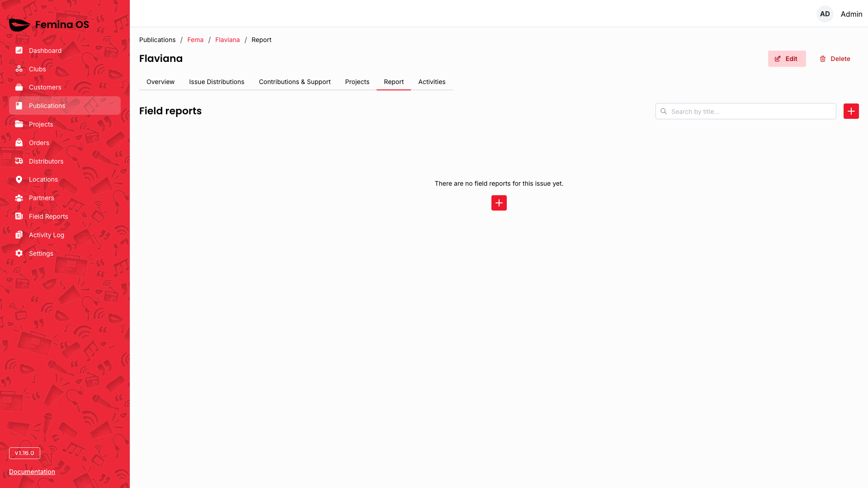The height and width of the screenshot is (488, 868).
Task: Open Distributors in sidebar
Action: (65, 161)
